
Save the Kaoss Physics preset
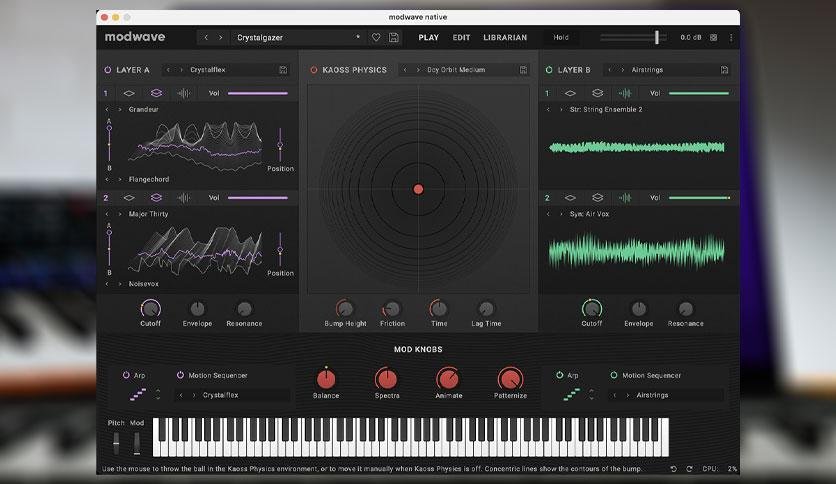click(524, 70)
